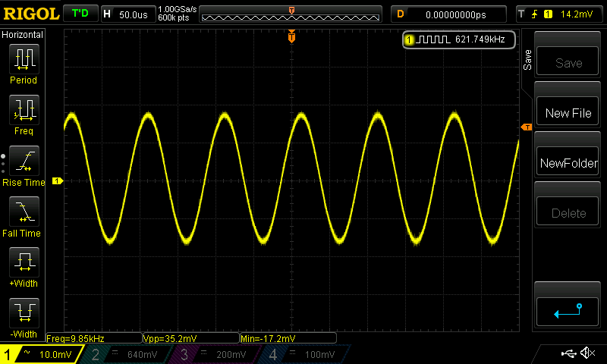The height and width of the screenshot is (364, 607).
Task: Click the 600k pts memory depth readout
Action: click(174, 17)
